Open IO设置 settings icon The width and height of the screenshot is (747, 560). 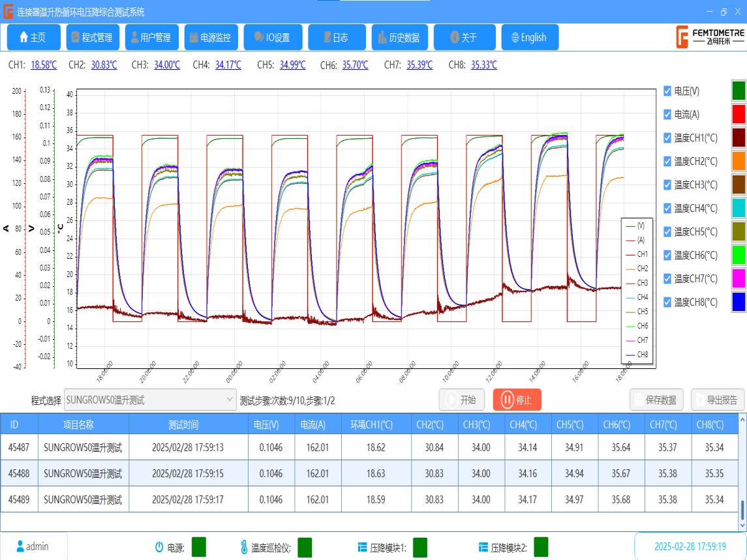(258, 38)
